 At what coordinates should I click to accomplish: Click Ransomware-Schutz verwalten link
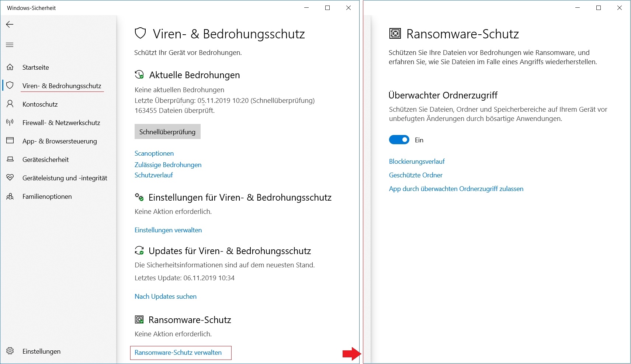point(178,353)
